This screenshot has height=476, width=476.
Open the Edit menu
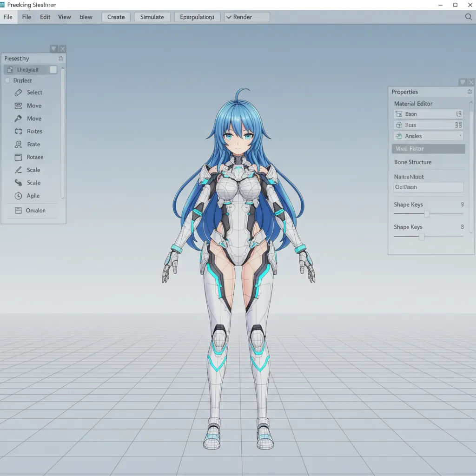point(45,17)
